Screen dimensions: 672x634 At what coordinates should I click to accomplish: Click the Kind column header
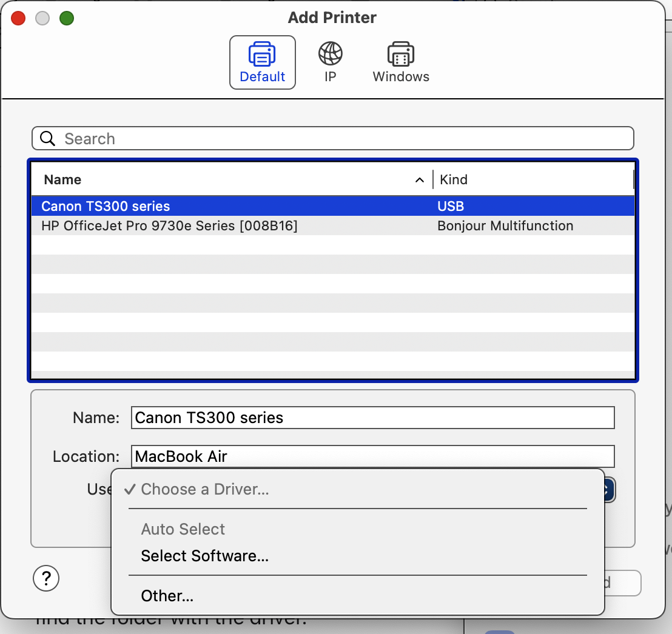click(x=454, y=179)
